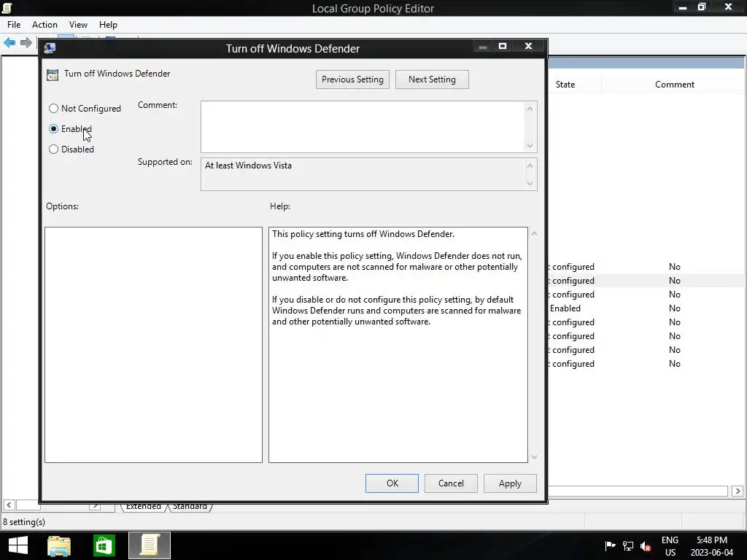The image size is (747, 560).
Task: Click into the Comment text box
Action: pos(363,127)
